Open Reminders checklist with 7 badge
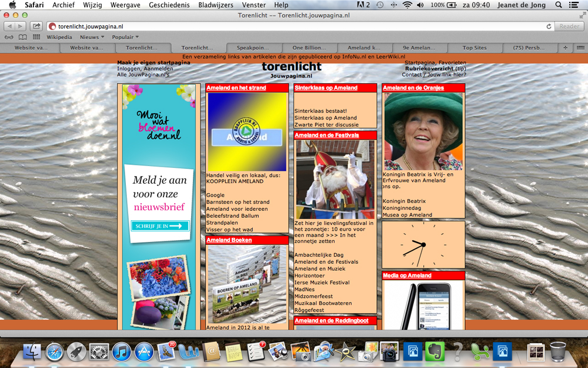Viewport: 588px width, 368px height. 256,352
